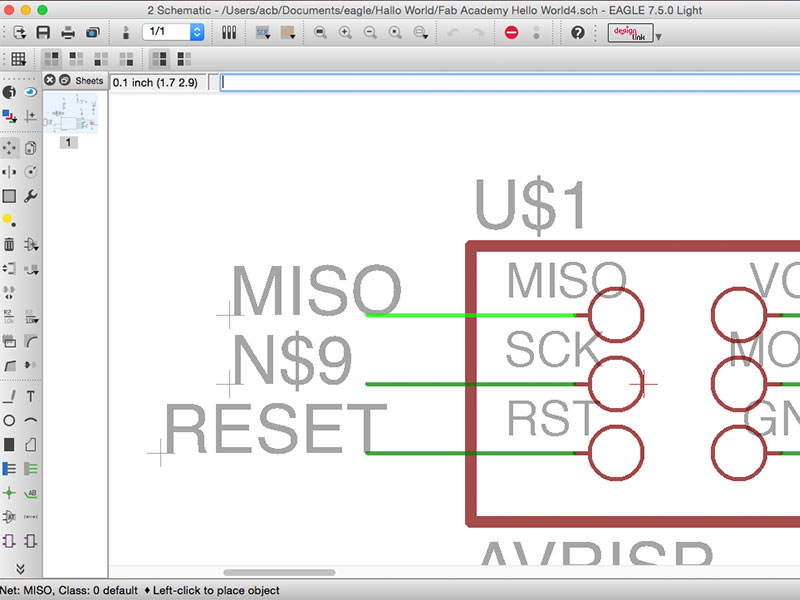Print the schematic using the printer icon

point(68,33)
